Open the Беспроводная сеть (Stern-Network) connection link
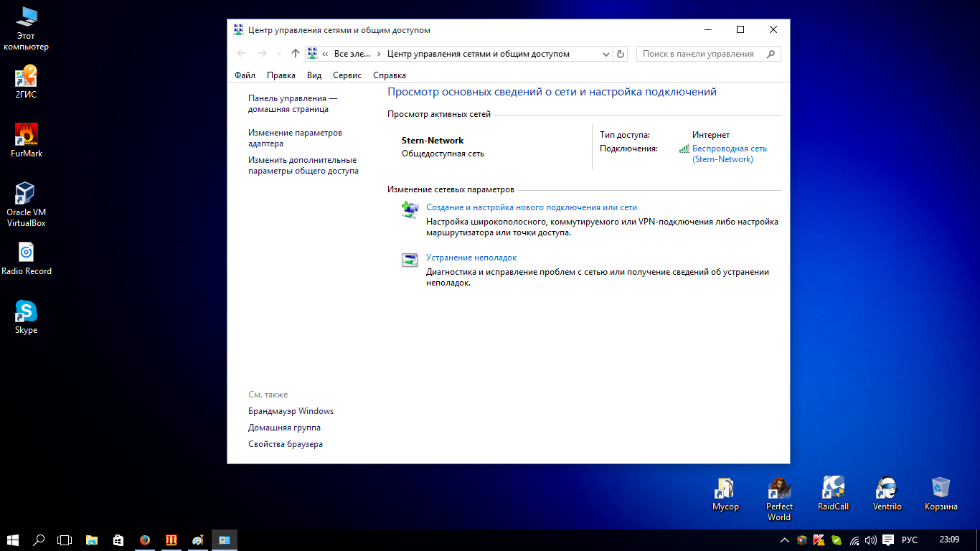Viewport: 980px width, 551px height. coord(729,154)
